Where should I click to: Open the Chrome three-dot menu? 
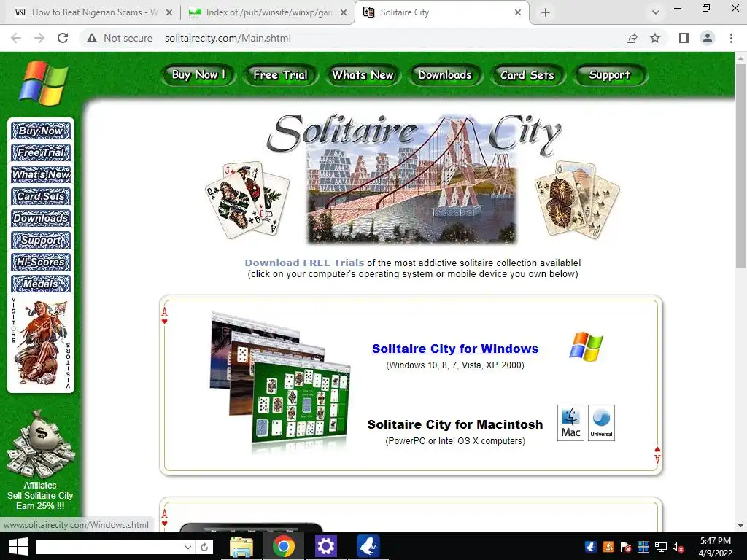click(731, 38)
